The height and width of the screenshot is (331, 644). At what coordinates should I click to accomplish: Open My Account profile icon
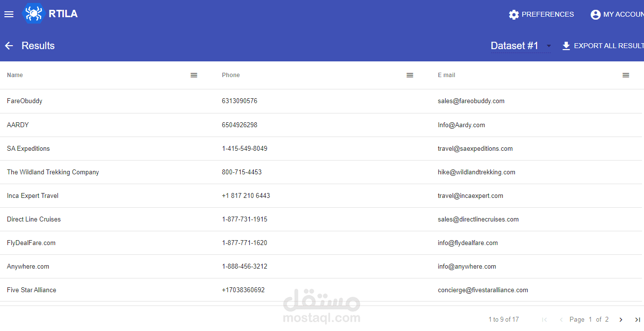[x=595, y=15]
